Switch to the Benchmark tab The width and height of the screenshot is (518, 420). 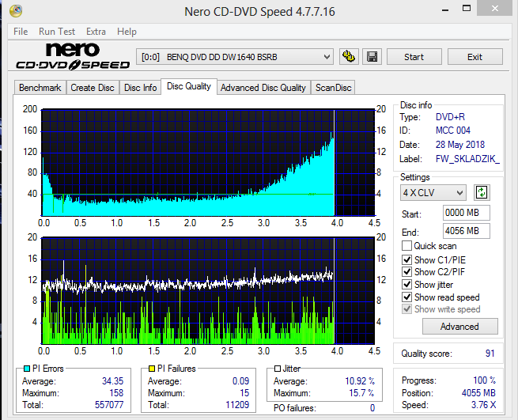click(40, 88)
